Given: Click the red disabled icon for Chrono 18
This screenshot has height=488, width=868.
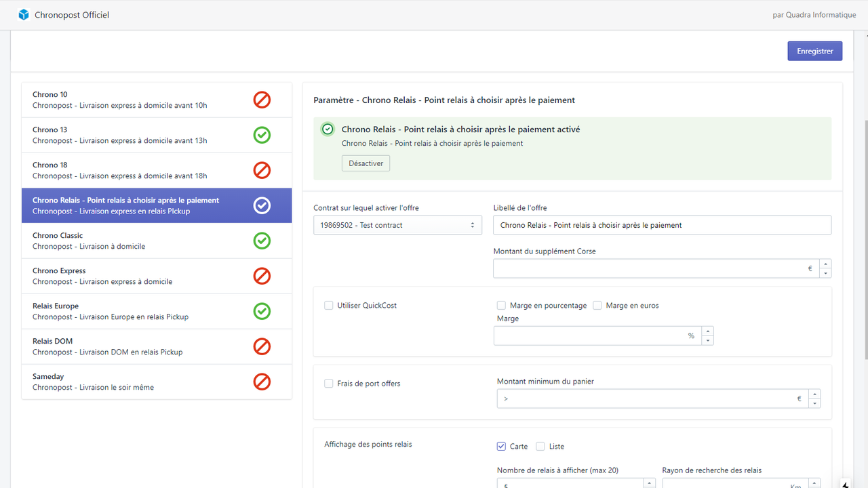Looking at the screenshot, I should pos(262,170).
